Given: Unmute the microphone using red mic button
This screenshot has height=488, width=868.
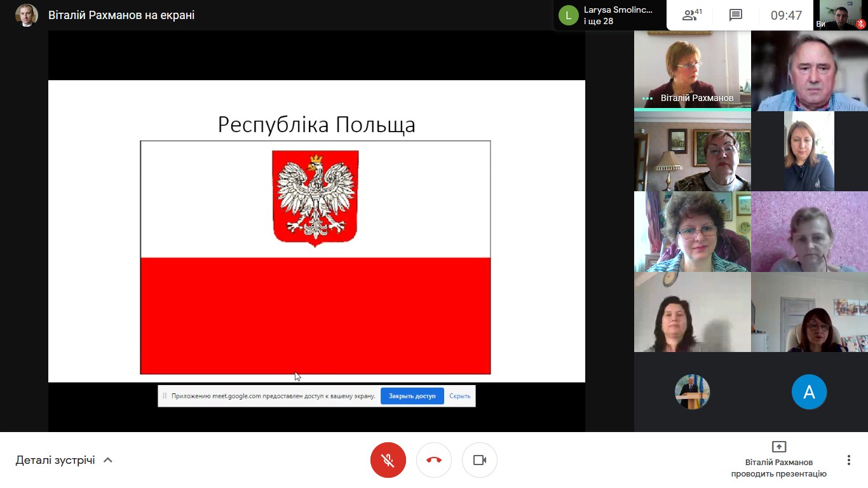Looking at the screenshot, I should pos(388,460).
